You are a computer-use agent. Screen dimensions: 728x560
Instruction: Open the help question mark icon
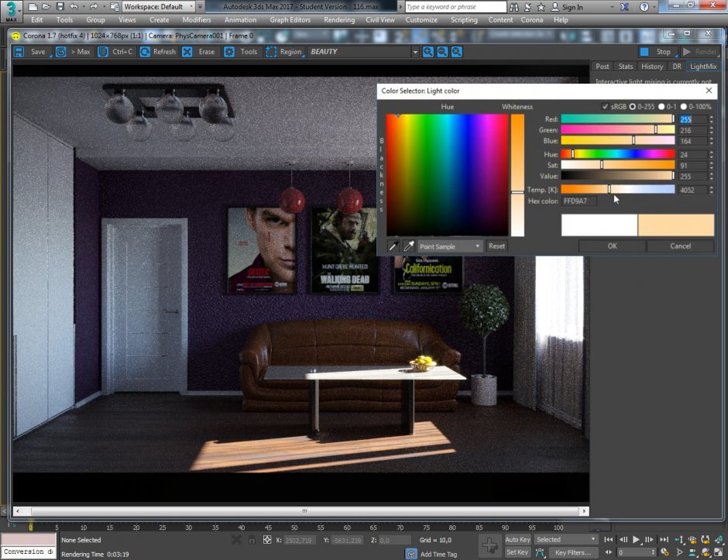[644, 7]
